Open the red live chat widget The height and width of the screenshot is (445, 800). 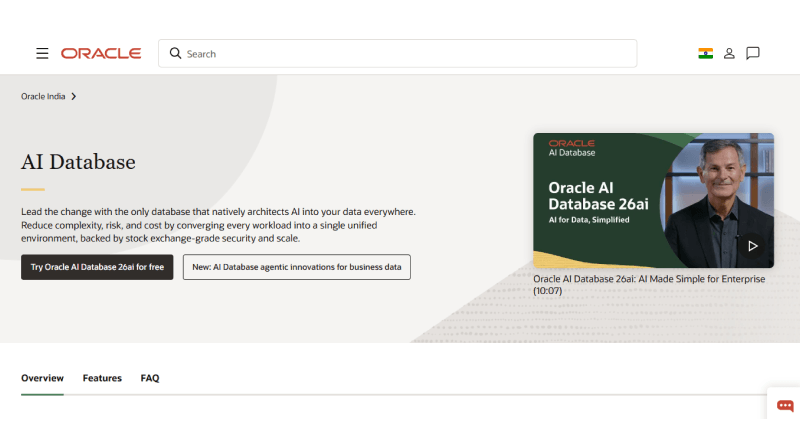(x=785, y=406)
